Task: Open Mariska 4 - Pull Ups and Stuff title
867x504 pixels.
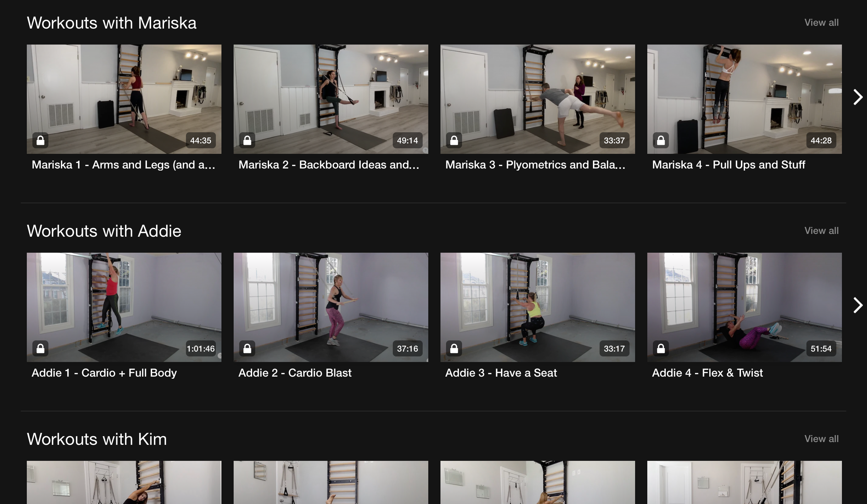Action: tap(728, 165)
